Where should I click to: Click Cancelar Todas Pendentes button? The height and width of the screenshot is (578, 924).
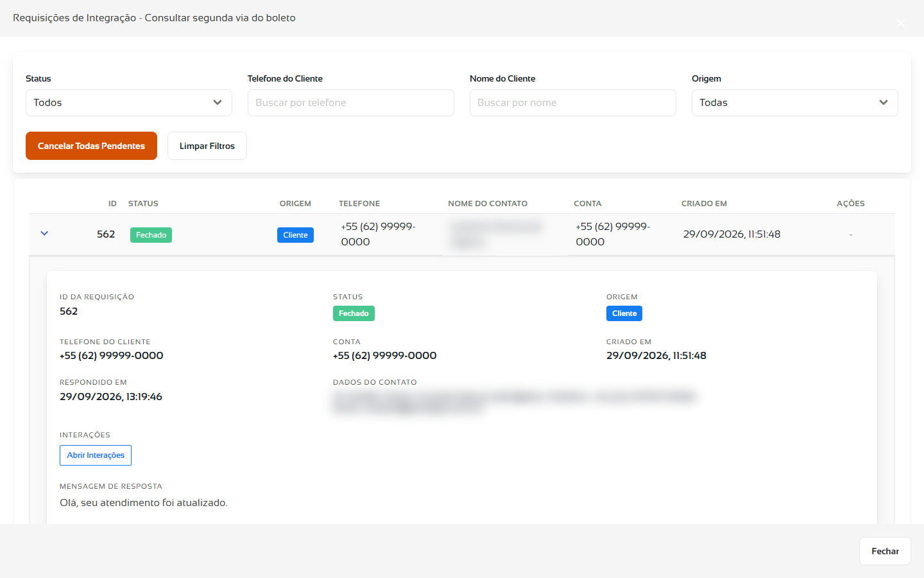point(91,146)
